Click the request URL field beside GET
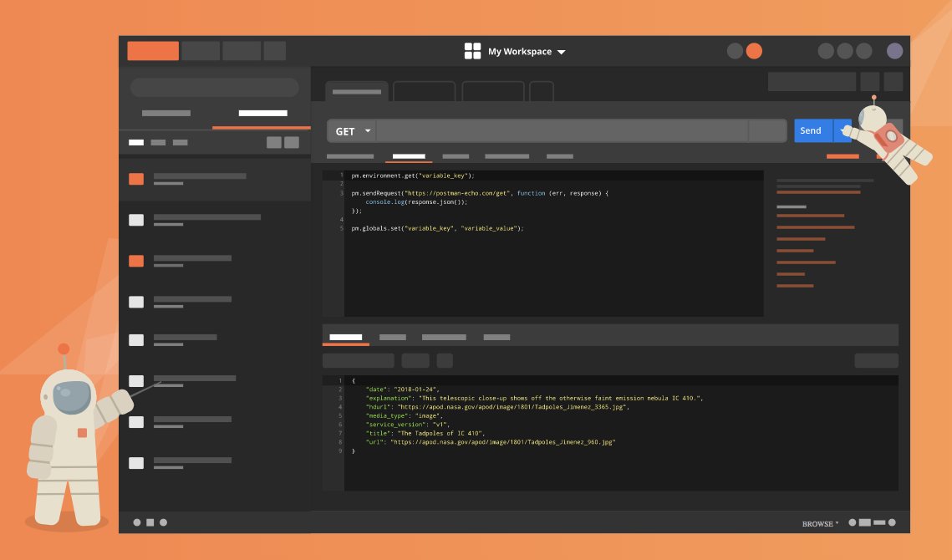Viewport: 952px width, 560px height. click(563, 131)
